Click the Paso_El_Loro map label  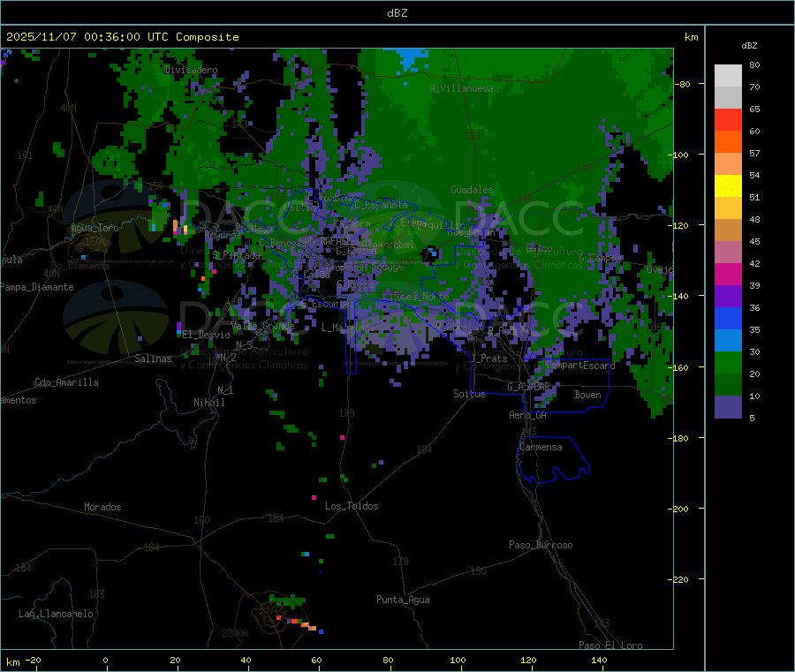click(x=610, y=646)
